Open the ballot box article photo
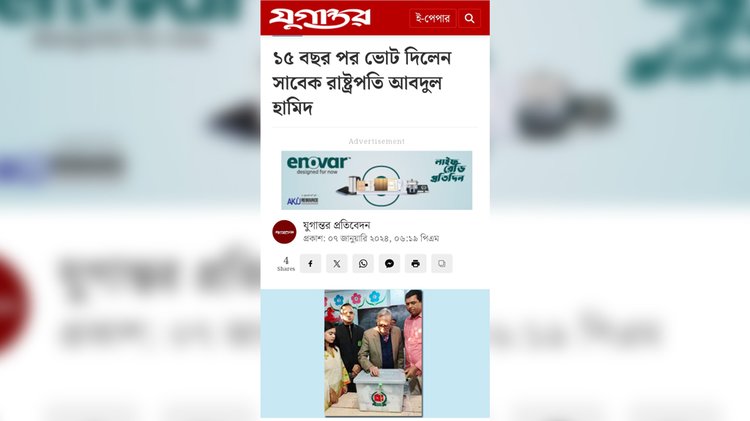The width and height of the screenshot is (750, 421). [x=374, y=353]
